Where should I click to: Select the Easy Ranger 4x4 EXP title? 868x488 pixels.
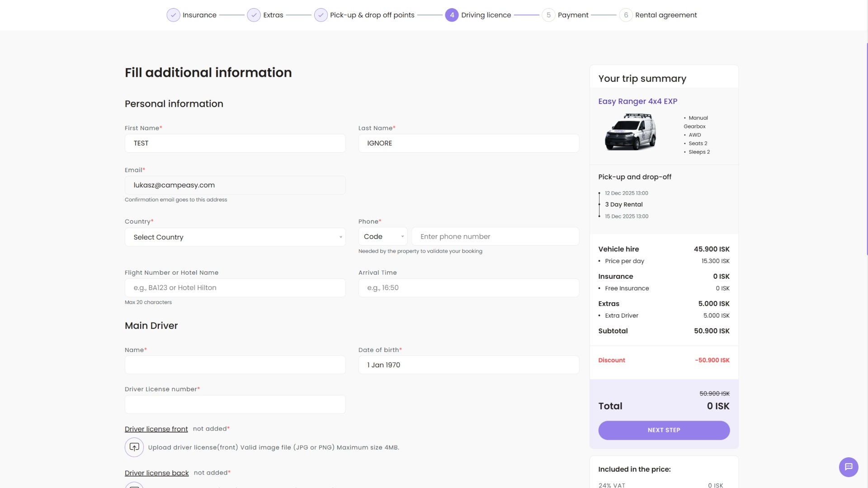click(637, 101)
